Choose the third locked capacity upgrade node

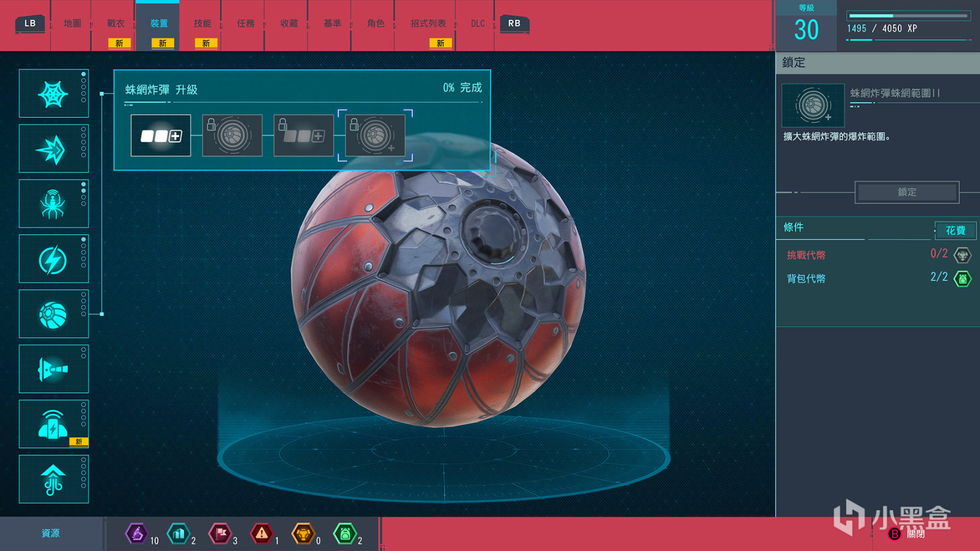tap(304, 135)
